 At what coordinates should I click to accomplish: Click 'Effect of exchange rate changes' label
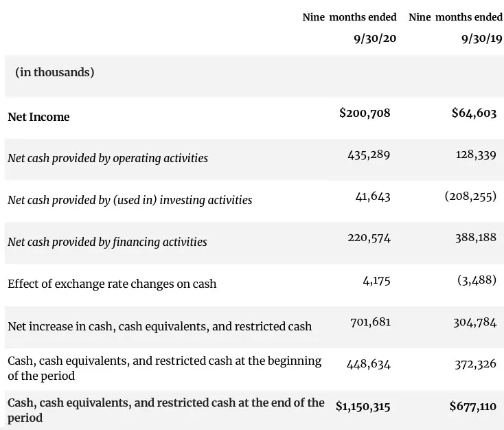[112, 284]
